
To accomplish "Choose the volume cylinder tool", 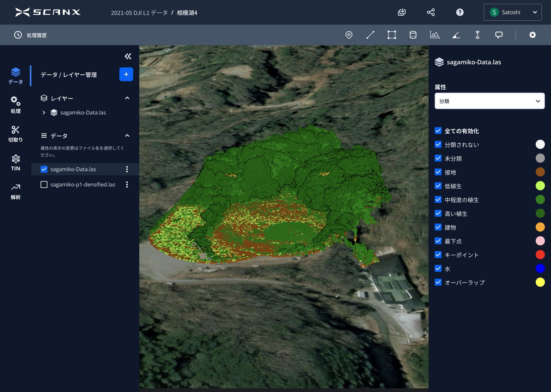I will coord(413,35).
